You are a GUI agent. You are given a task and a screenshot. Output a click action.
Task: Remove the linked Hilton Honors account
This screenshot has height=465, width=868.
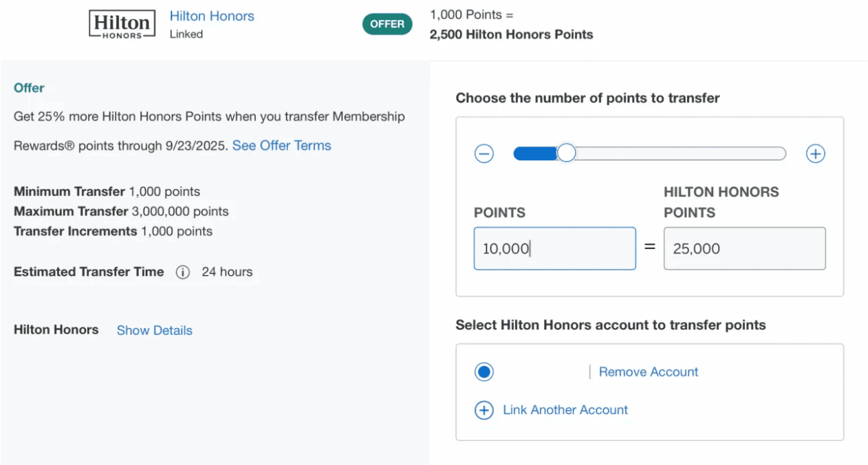pos(647,371)
